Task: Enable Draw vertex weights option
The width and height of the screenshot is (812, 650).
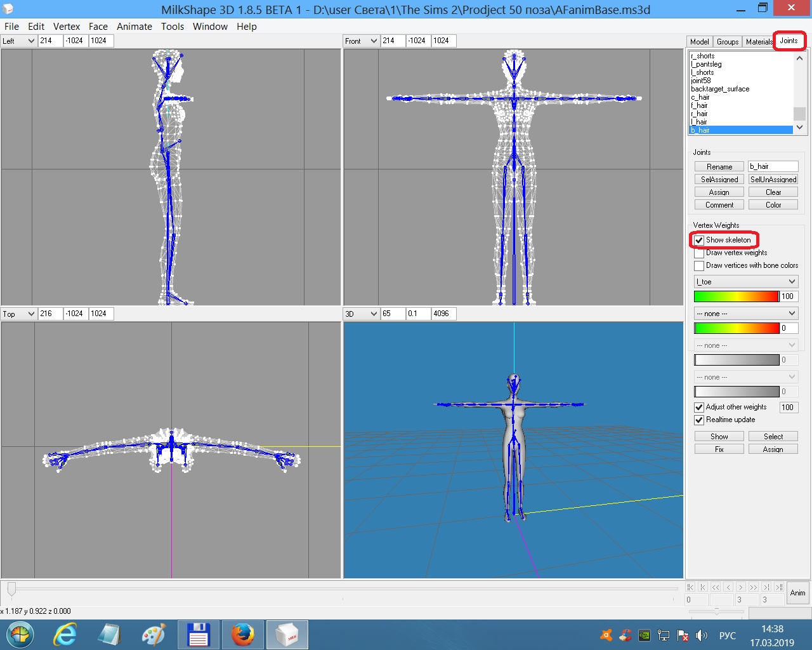Action: point(699,253)
